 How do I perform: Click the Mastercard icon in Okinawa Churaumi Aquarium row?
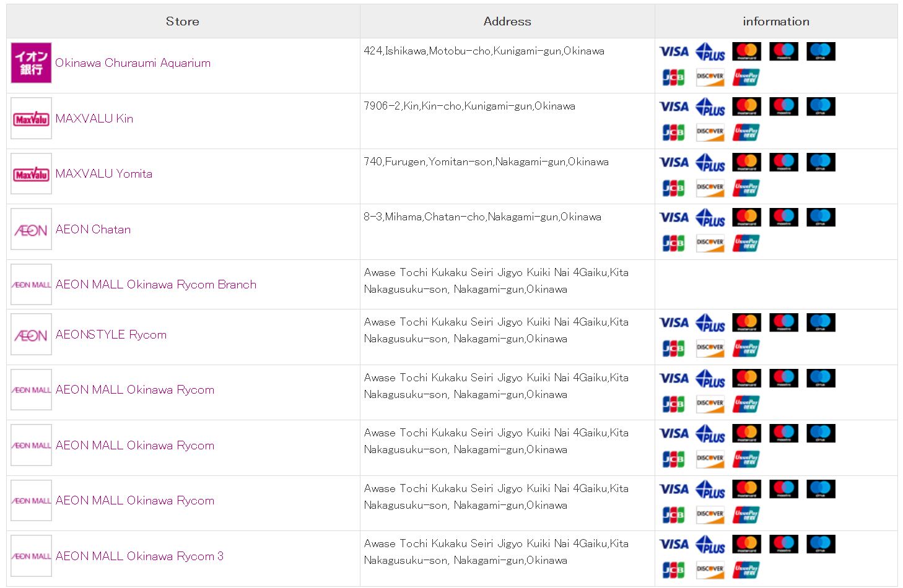747,51
